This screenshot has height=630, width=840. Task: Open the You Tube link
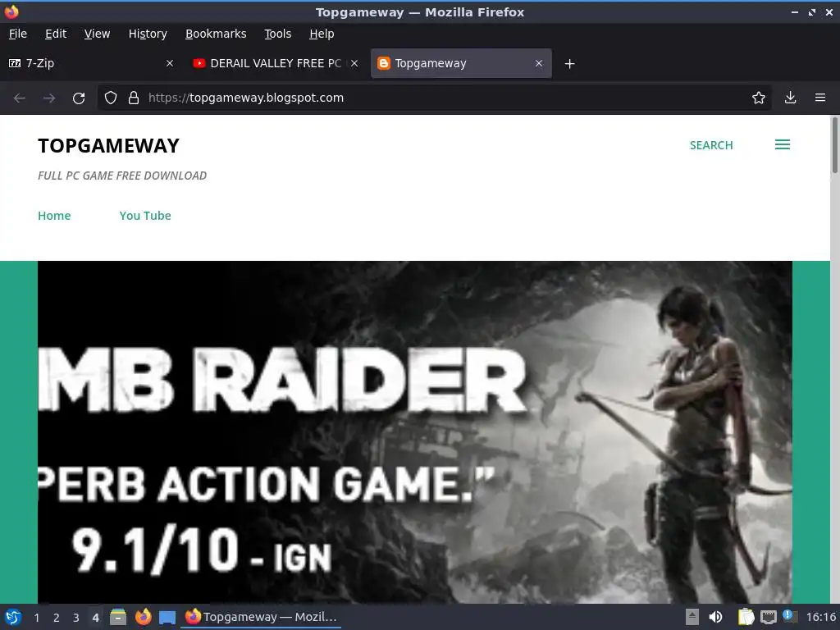click(x=145, y=216)
